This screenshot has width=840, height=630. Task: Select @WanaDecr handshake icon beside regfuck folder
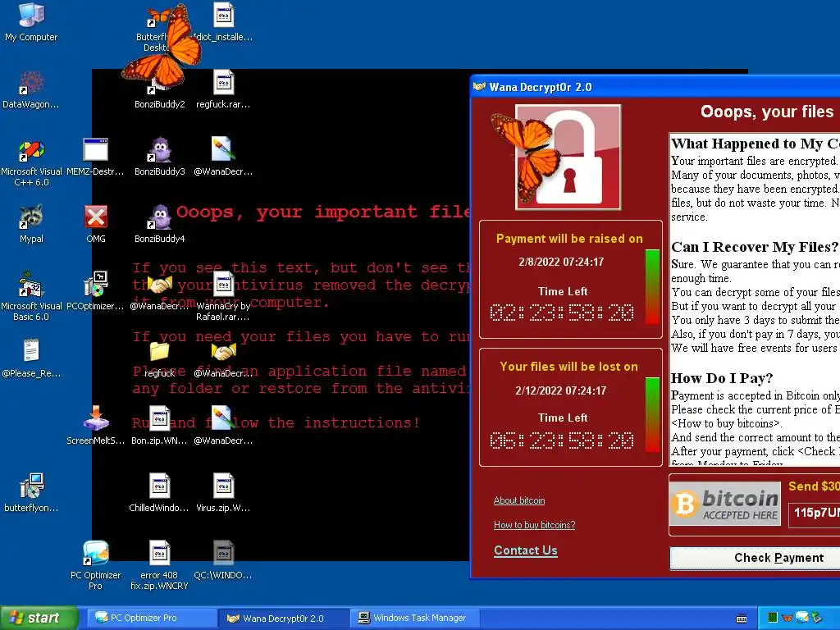(223, 358)
